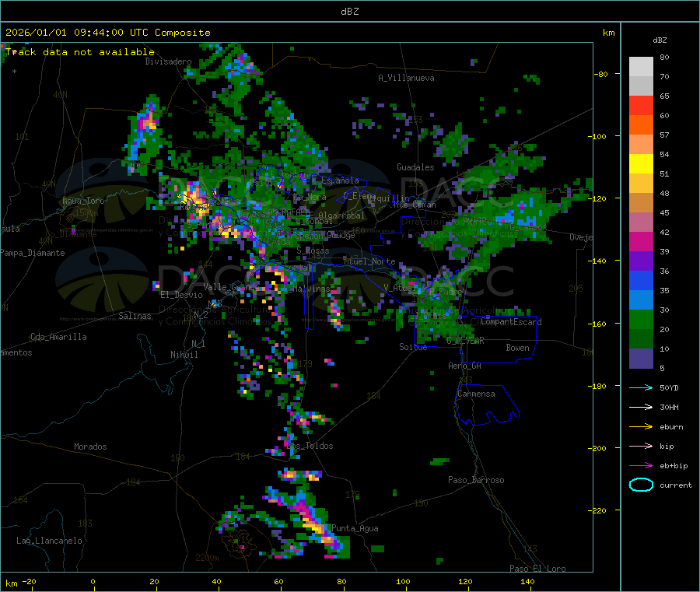Click the 'Algarrobal' map label
Viewport: 700px width, 592px height.
(x=341, y=215)
